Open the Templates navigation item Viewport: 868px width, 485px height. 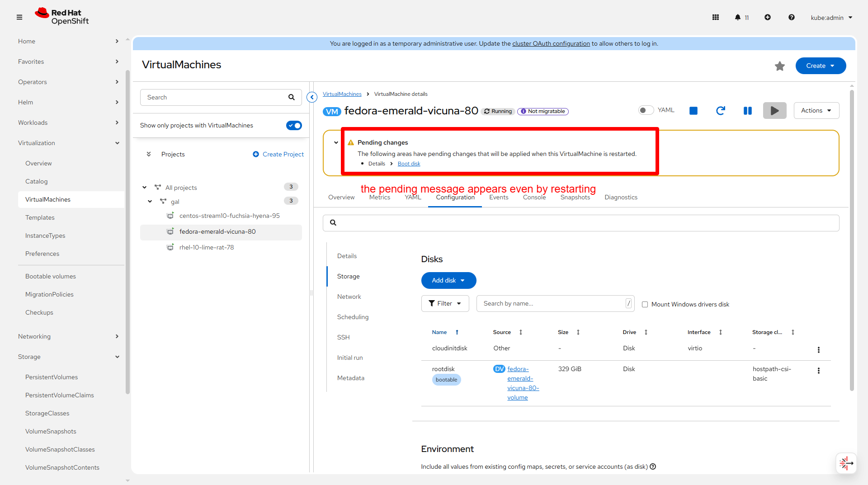(x=40, y=217)
